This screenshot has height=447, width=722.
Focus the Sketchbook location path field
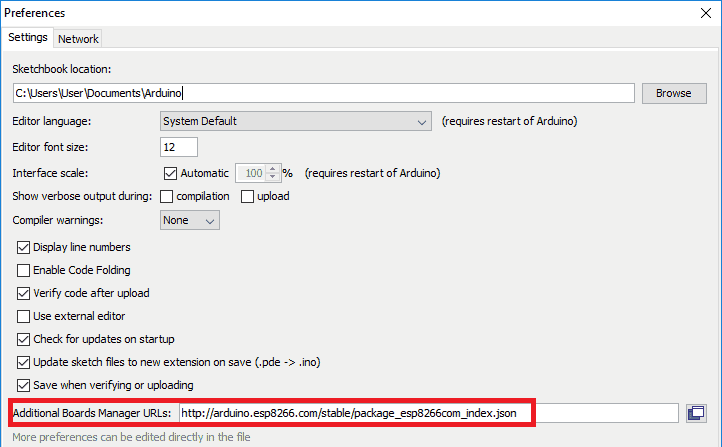pos(324,93)
